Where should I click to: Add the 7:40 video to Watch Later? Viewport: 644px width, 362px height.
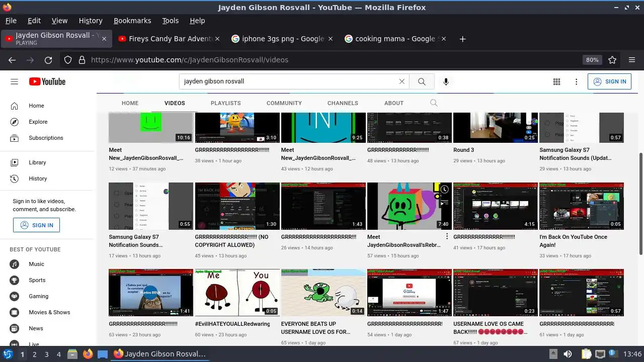tap(445, 190)
